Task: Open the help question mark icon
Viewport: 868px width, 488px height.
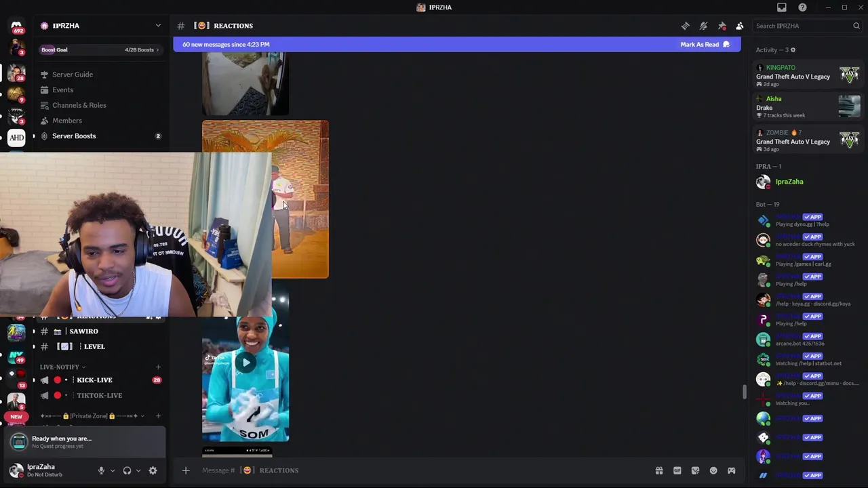Action: [803, 7]
